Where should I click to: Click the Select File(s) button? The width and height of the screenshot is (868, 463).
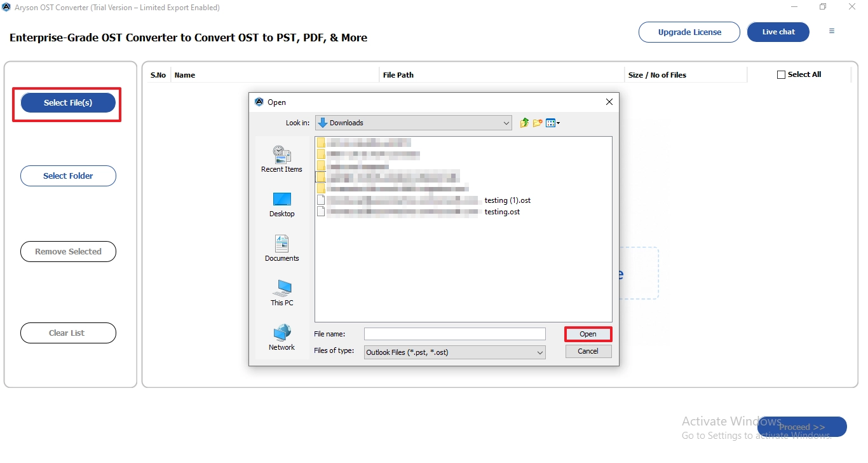(68, 102)
